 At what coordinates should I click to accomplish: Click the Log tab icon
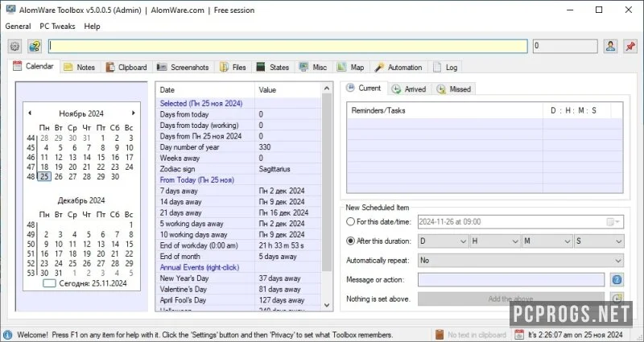click(437, 68)
